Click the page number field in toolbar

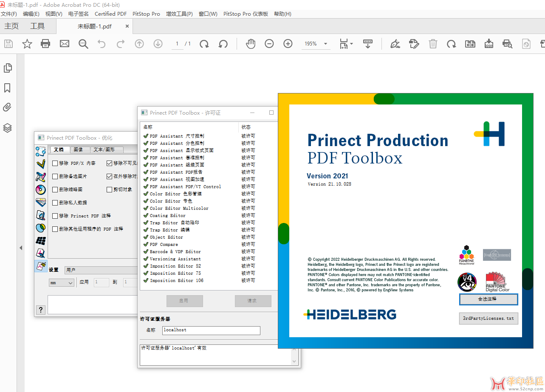[x=178, y=44]
